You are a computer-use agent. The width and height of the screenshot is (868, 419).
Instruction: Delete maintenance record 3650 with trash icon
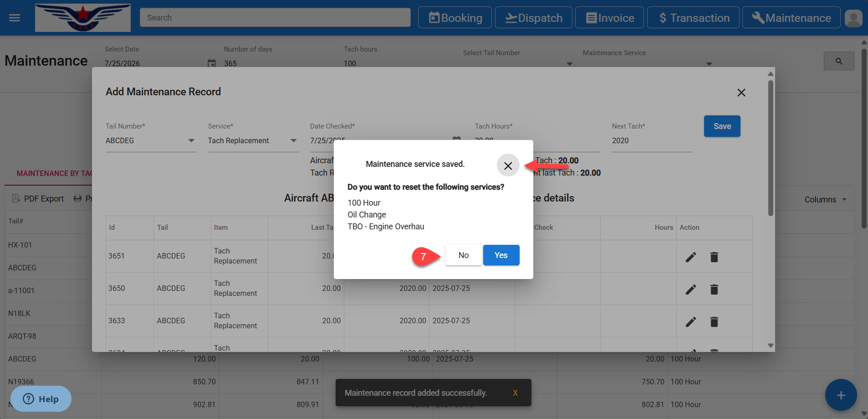pos(714,290)
